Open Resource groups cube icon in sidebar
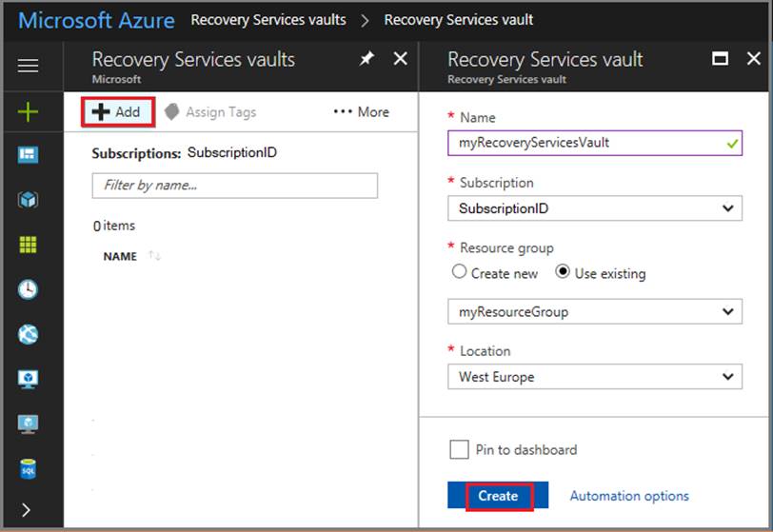Viewport: 773px width, 532px height. tap(28, 200)
